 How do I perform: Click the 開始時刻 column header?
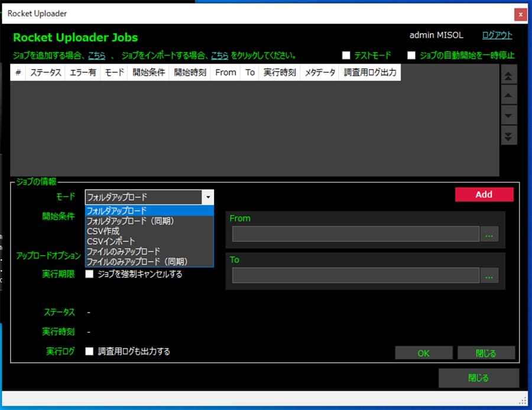coord(190,73)
